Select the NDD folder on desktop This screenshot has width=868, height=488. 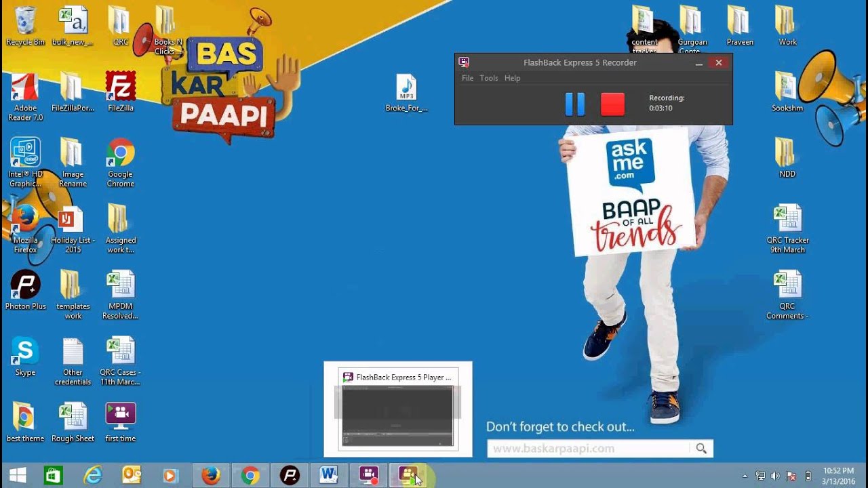coord(787,158)
